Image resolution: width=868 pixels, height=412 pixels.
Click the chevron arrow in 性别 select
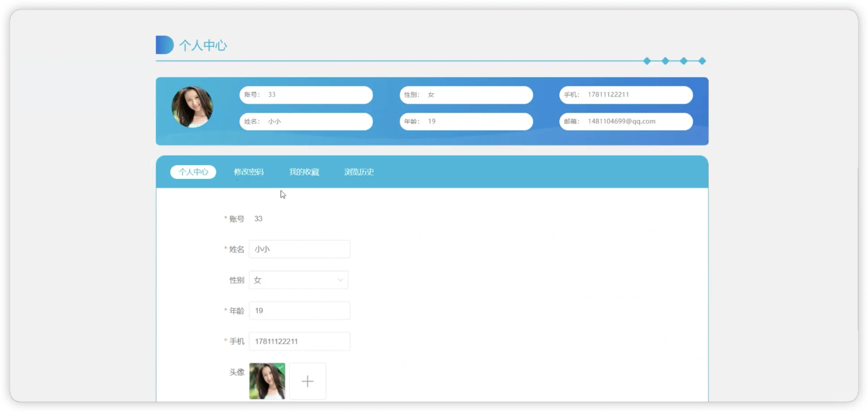coord(340,280)
